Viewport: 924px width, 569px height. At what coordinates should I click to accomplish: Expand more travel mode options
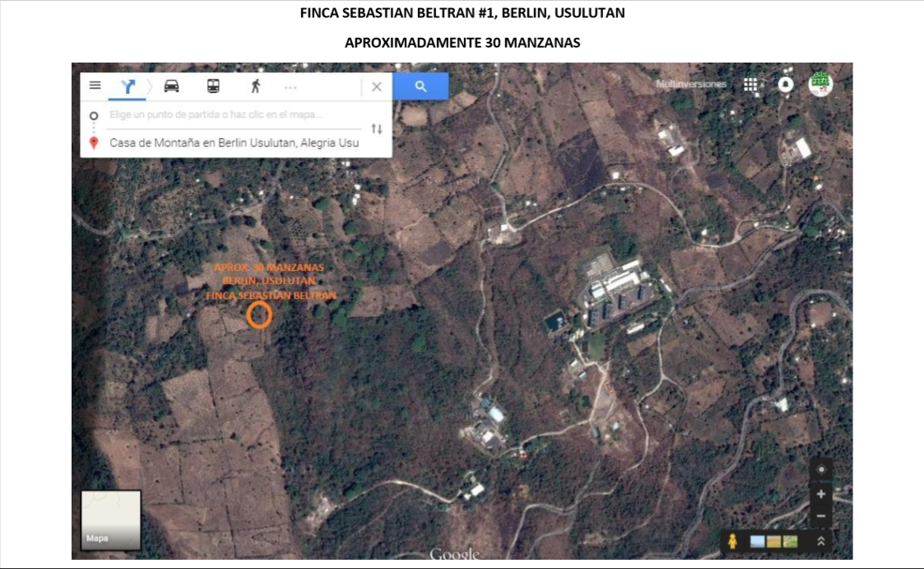290,86
